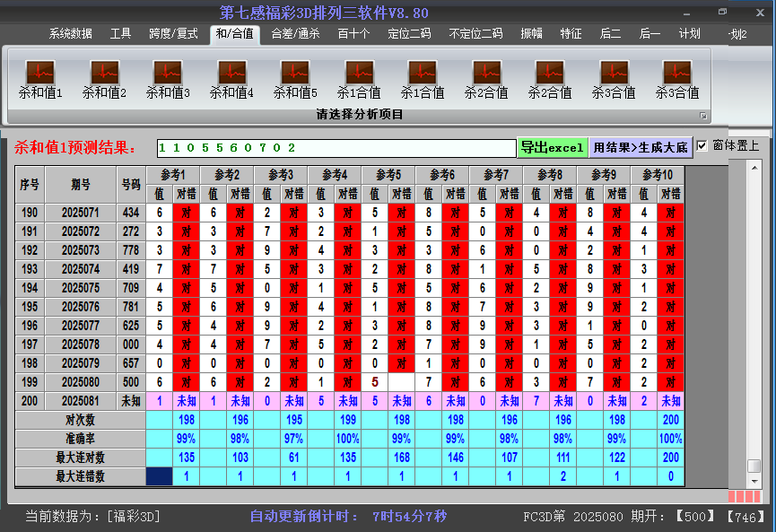Image resolution: width=776 pixels, height=532 pixels.
Task: Select the row for period 2025071
Action: click(350, 213)
